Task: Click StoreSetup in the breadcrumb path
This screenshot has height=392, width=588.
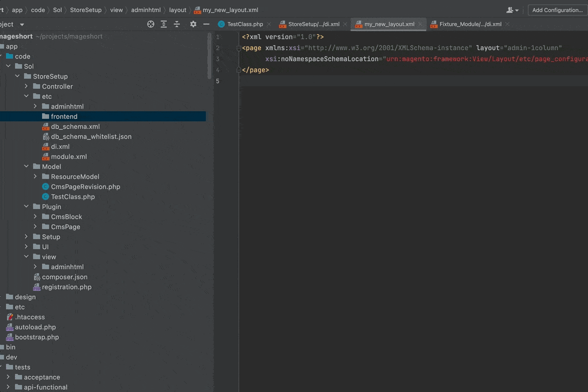Action: 86,10
